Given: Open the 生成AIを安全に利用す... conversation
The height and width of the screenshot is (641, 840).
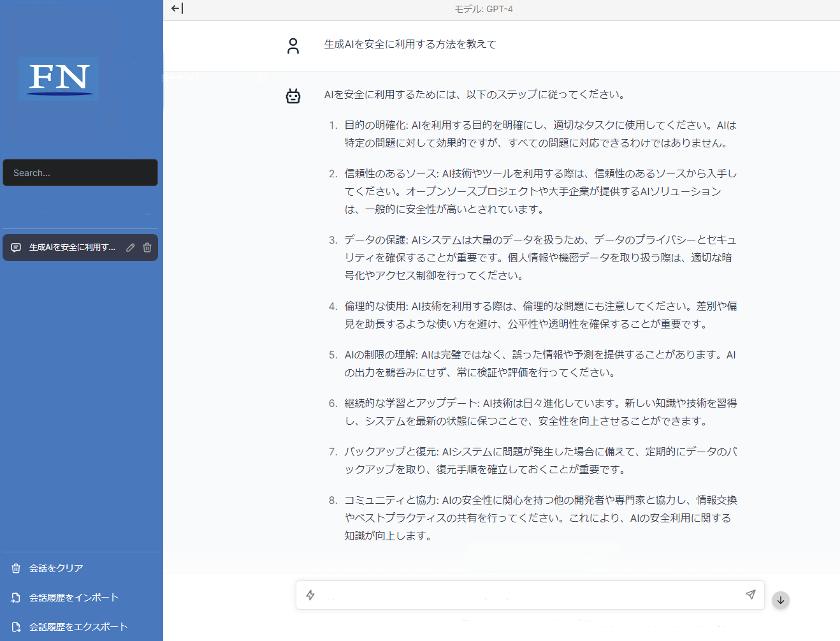Looking at the screenshot, I should click(x=71, y=247).
